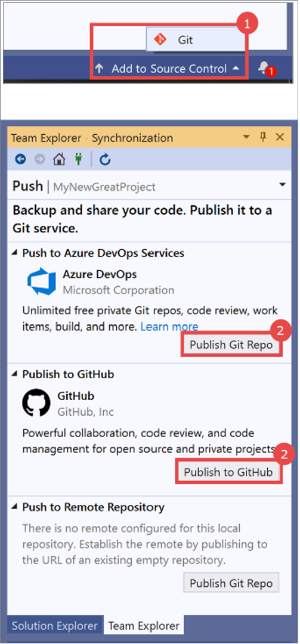
Task: Open Manage Connections green plug icon
Action: (x=79, y=159)
